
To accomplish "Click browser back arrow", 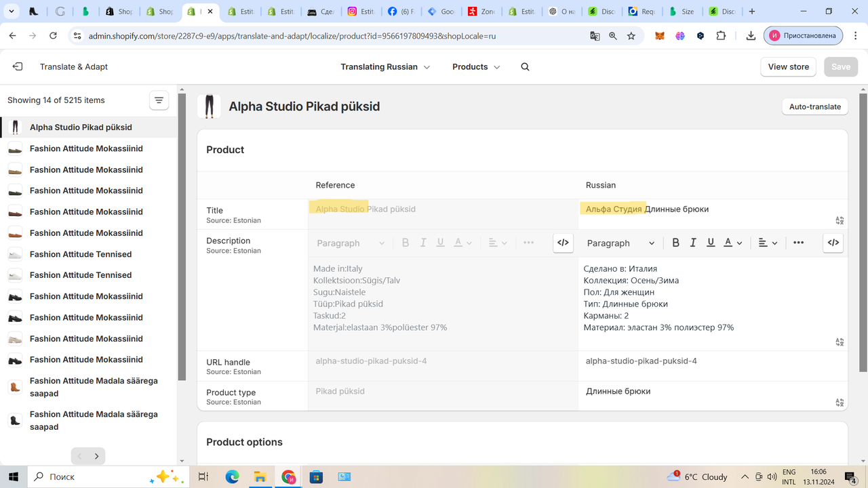I will tap(12, 36).
